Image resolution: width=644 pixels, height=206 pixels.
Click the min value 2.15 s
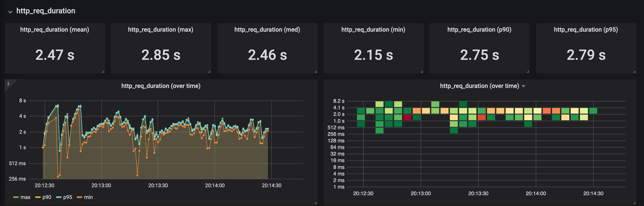click(373, 55)
